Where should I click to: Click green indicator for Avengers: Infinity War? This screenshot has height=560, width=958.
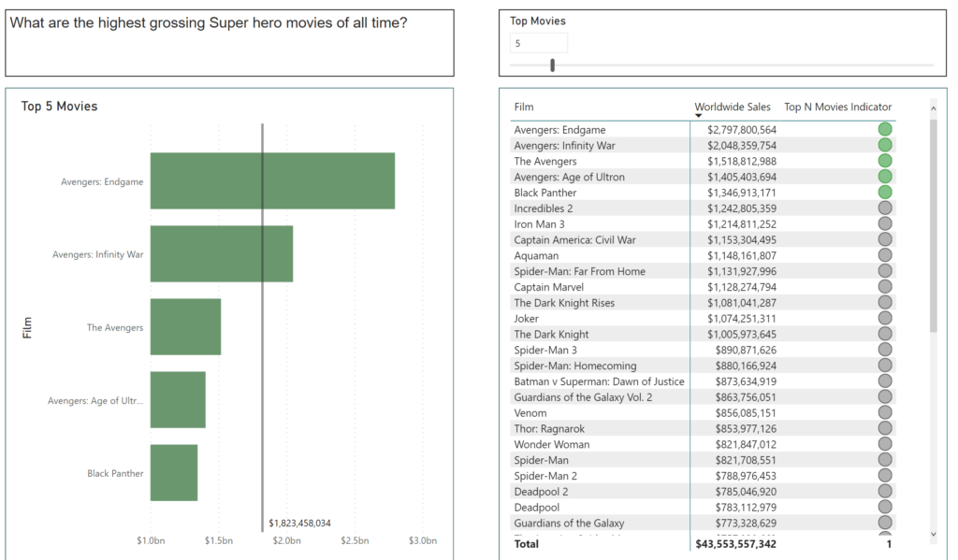885,146
